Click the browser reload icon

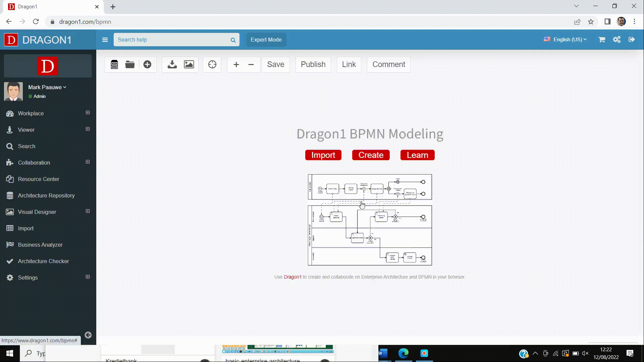click(x=36, y=22)
